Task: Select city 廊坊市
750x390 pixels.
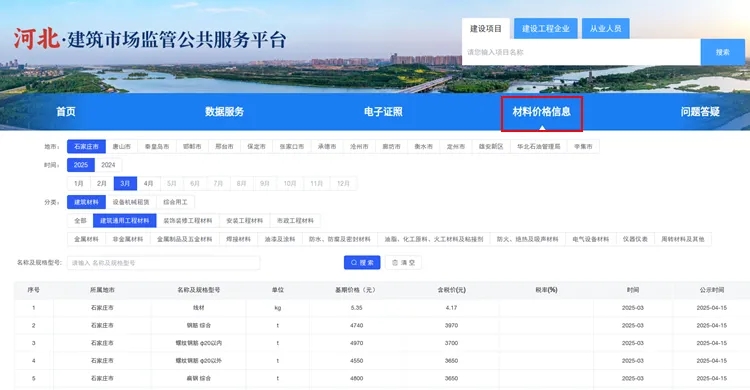Action: (391, 146)
